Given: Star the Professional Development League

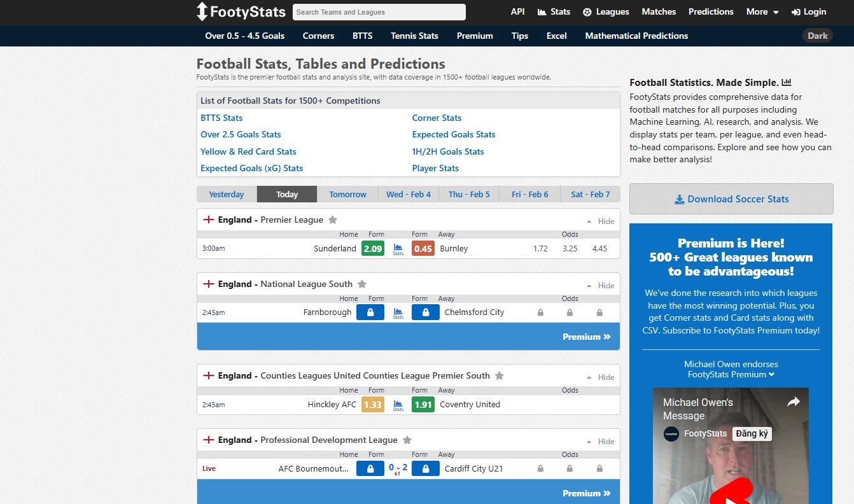Looking at the screenshot, I should tap(407, 440).
